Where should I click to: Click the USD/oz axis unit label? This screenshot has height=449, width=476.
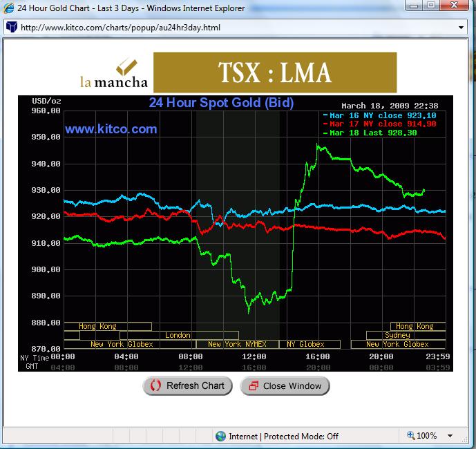46,101
